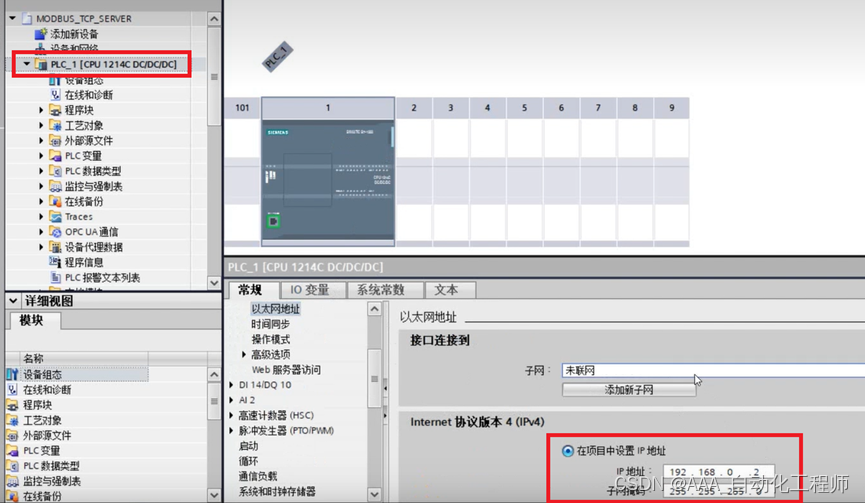
Task: Click rack slot header 101
Action: pyautogui.click(x=242, y=108)
